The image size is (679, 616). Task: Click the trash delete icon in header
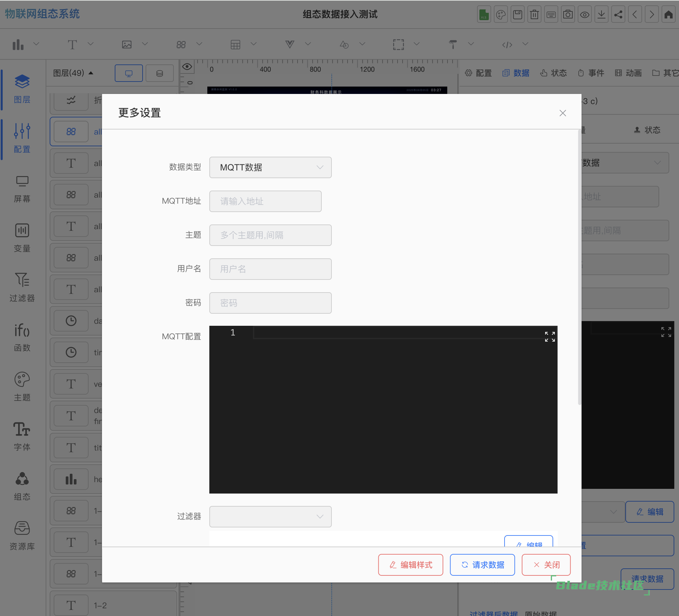pyautogui.click(x=534, y=14)
